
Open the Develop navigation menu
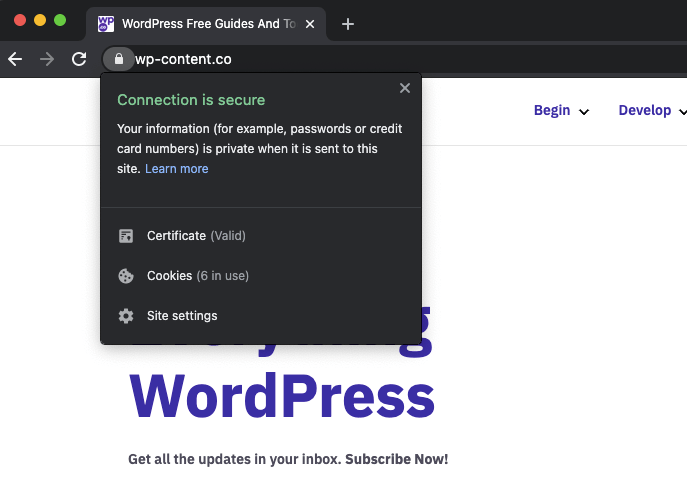[645, 110]
